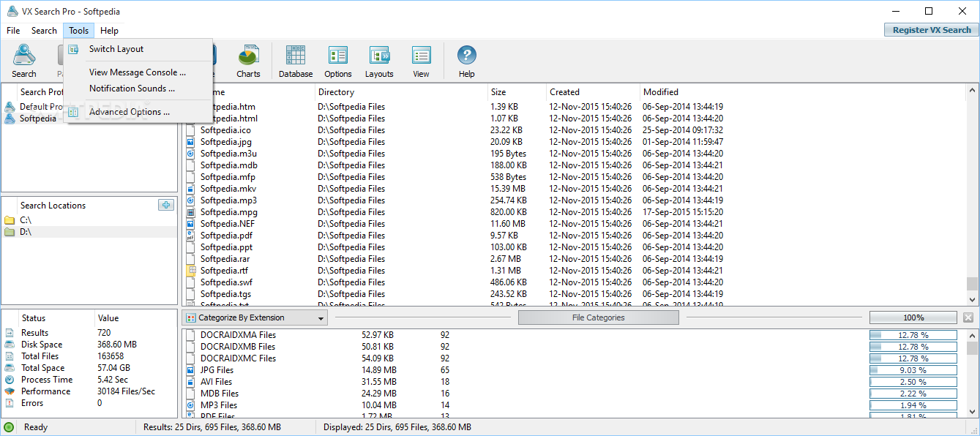Click the Process Time status icon
The width and height of the screenshot is (980, 436).
[x=10, y=380]
